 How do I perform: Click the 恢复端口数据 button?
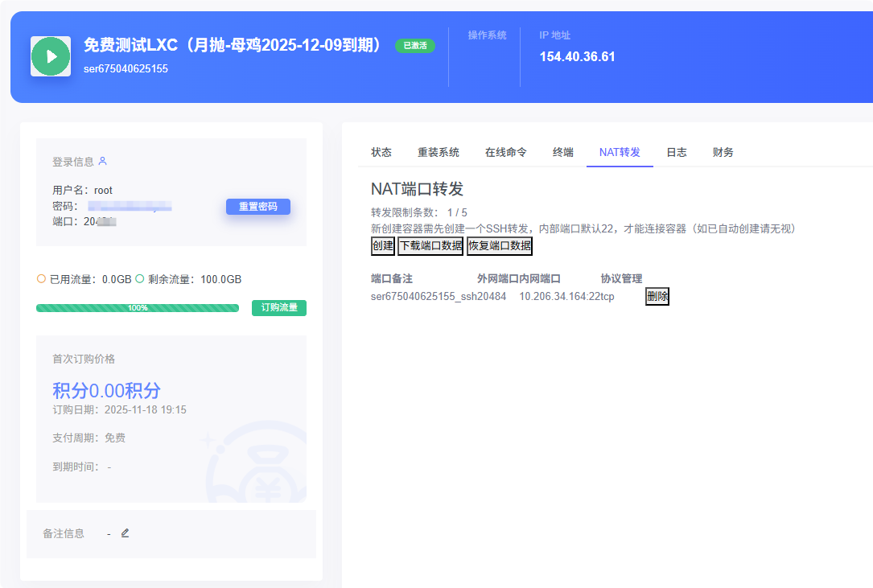(x=500, y=246)
